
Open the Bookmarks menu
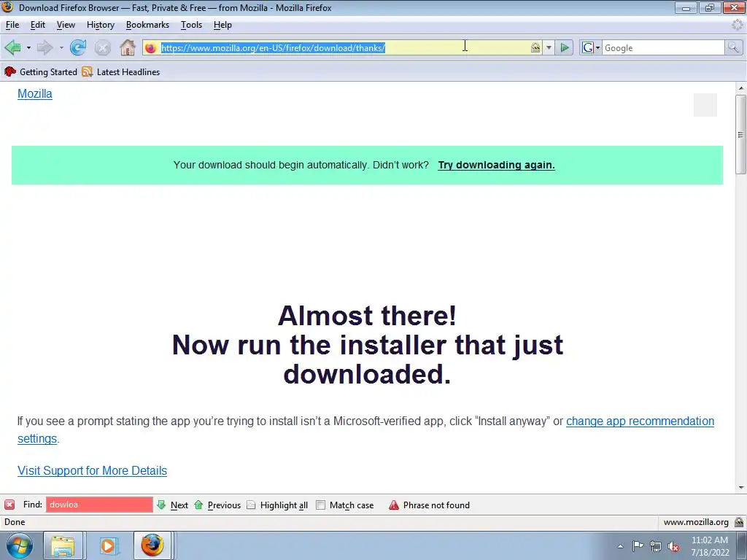(x=147, y=25)
